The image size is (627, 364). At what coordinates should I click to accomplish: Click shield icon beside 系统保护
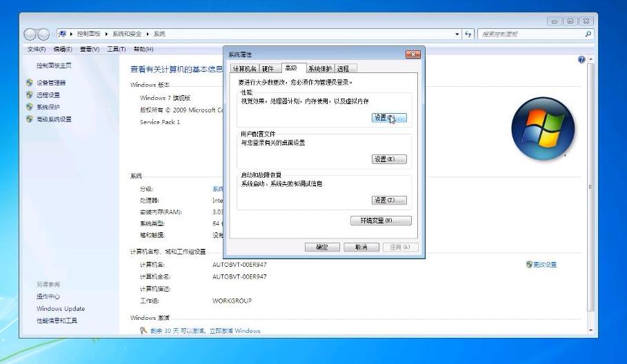[29, 107]
